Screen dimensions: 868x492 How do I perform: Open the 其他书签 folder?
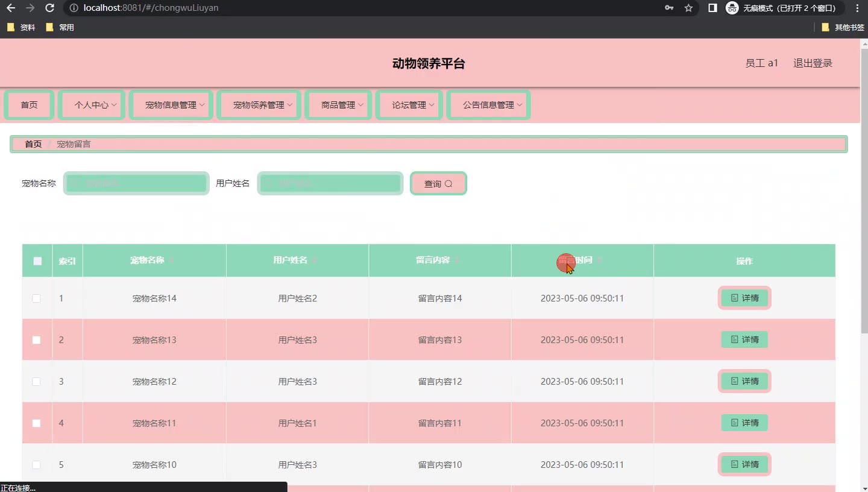(x=843, y=27)
